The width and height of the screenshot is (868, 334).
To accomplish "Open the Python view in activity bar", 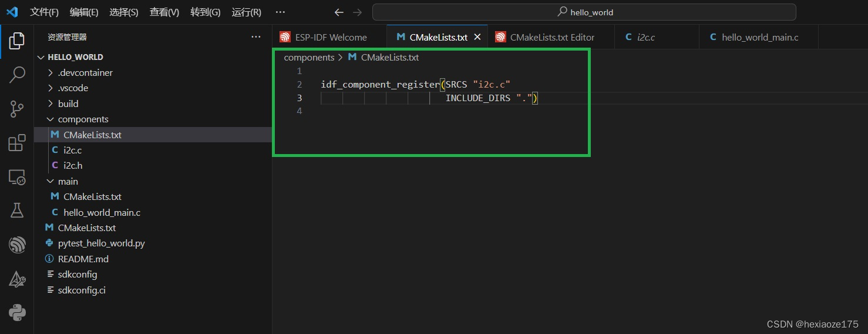I will click(x=17, y=312).
